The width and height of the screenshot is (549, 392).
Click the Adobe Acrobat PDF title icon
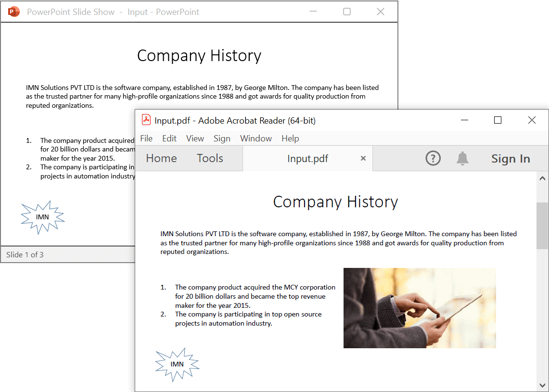coord(146,120)
